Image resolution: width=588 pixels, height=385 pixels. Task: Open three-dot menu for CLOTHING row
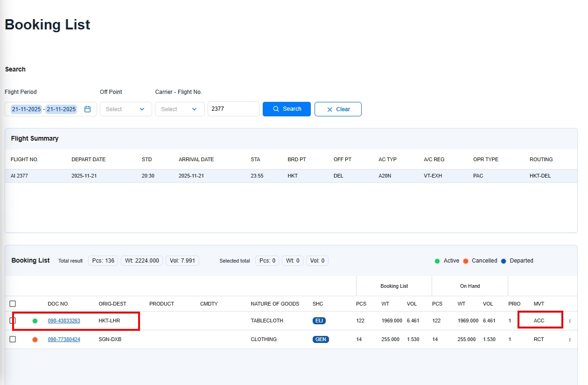coord(570,340)
